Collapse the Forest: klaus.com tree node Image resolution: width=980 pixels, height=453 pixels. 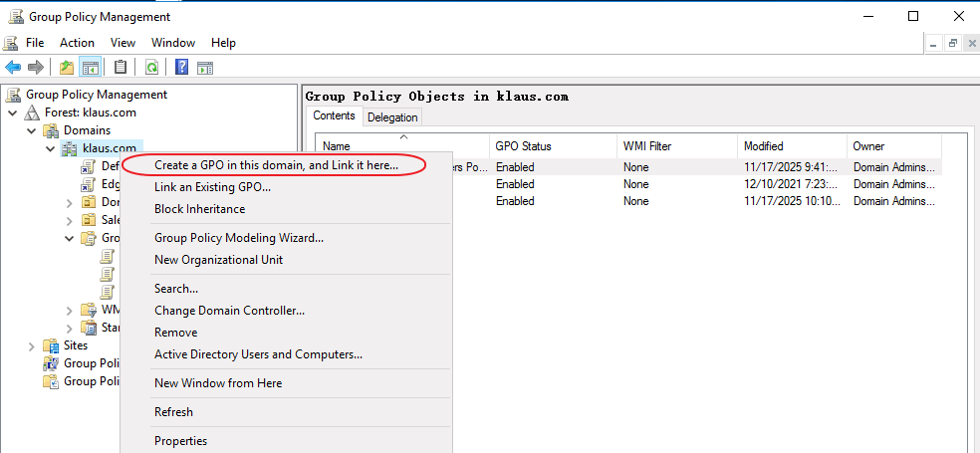coord(14,113)
